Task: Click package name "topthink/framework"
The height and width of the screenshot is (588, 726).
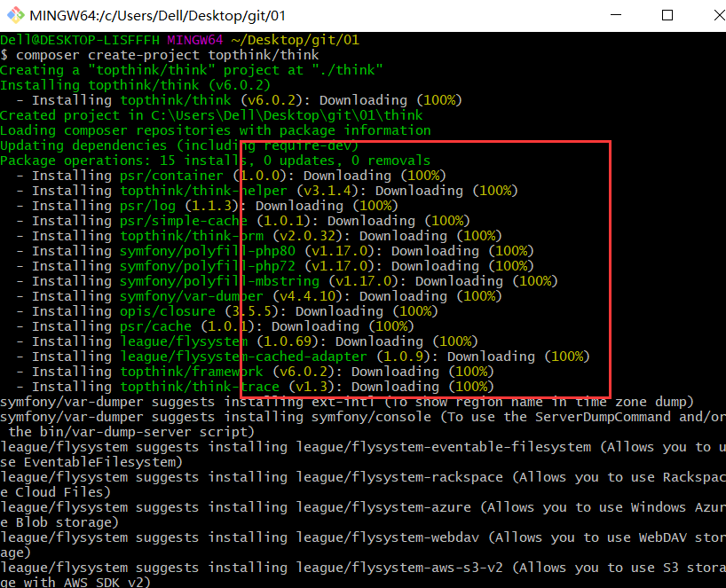Action: pos(191,372)
